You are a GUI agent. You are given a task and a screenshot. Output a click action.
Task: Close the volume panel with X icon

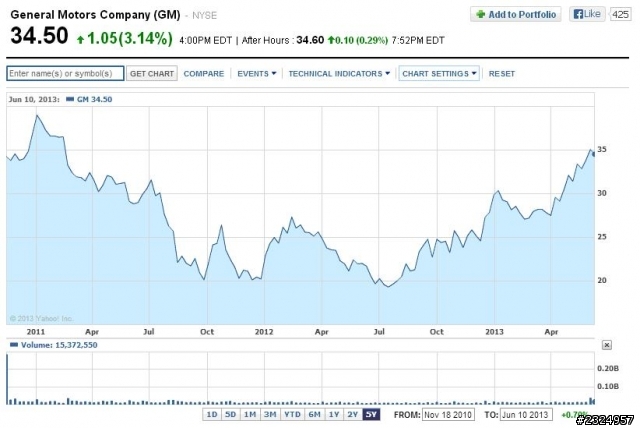coord(607,345)
